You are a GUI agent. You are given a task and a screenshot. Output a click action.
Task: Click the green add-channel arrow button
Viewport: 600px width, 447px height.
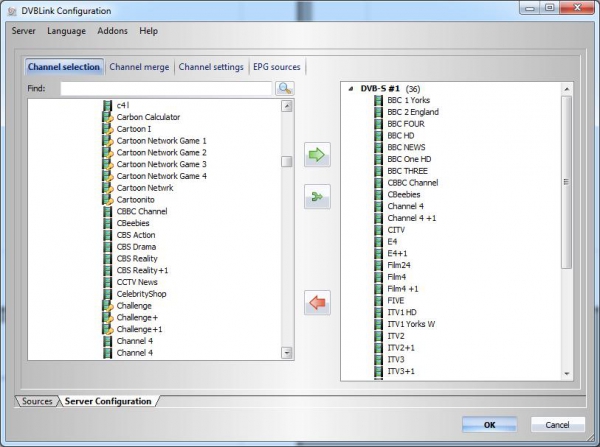317,155
